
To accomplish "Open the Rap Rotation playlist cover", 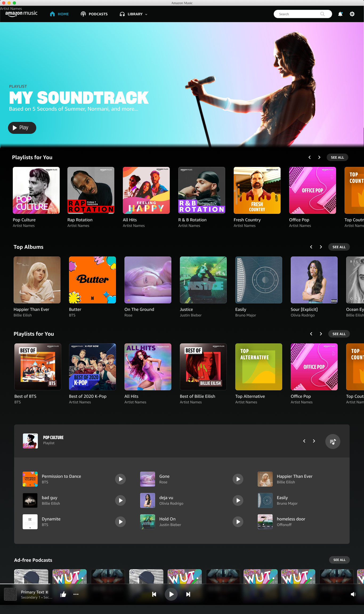I will coord(91,190).
